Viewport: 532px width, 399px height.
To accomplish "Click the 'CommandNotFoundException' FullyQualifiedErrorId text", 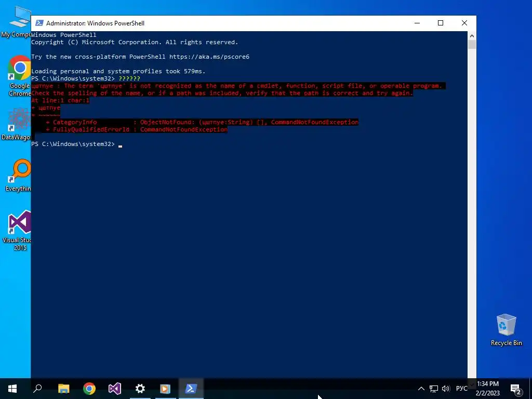I will pos(184,129).
